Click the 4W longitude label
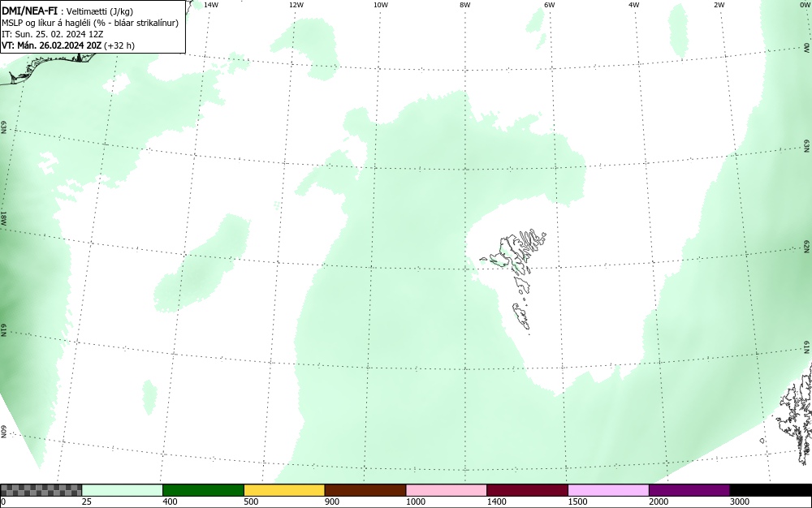Image resolution: width=812 pixels, height=508 pixels. point(634,5)
